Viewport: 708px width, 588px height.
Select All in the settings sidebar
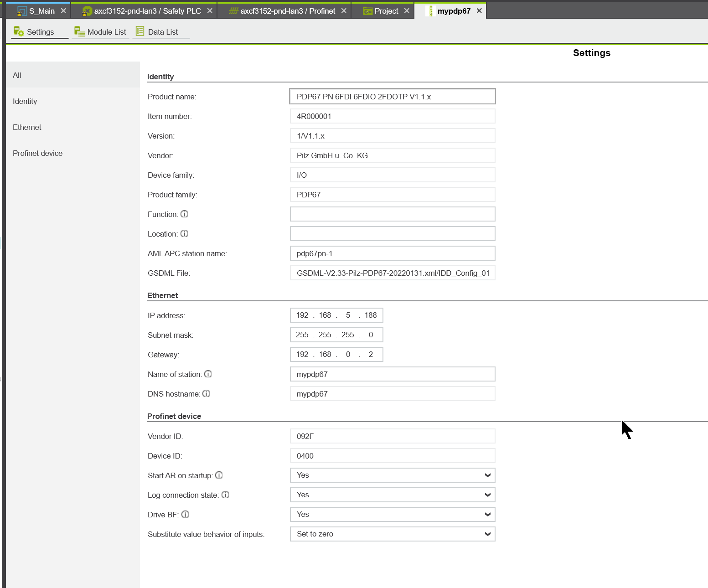tap(73, 75)
